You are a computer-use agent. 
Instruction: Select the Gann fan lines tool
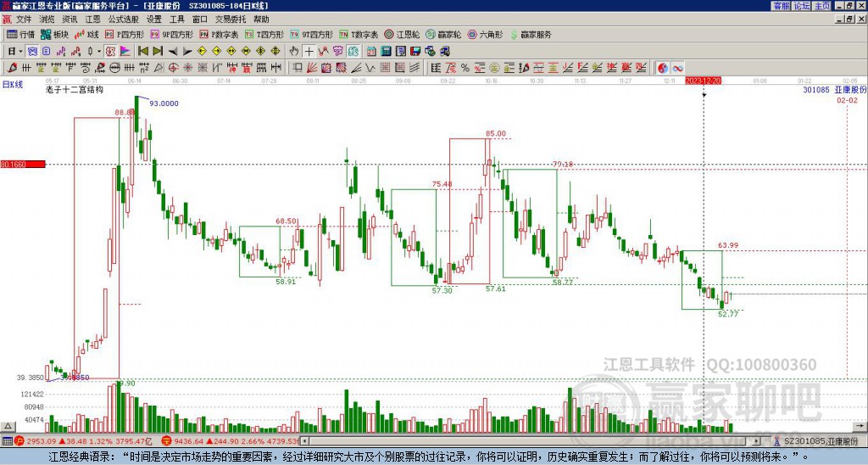[x=312, y=68]
